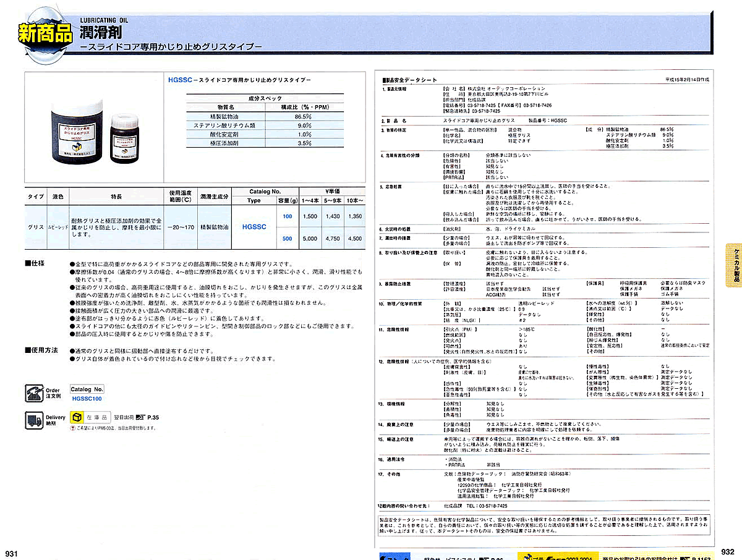Click the Catalog No. box under Order
742x560 pixels.
click(87, 389)
